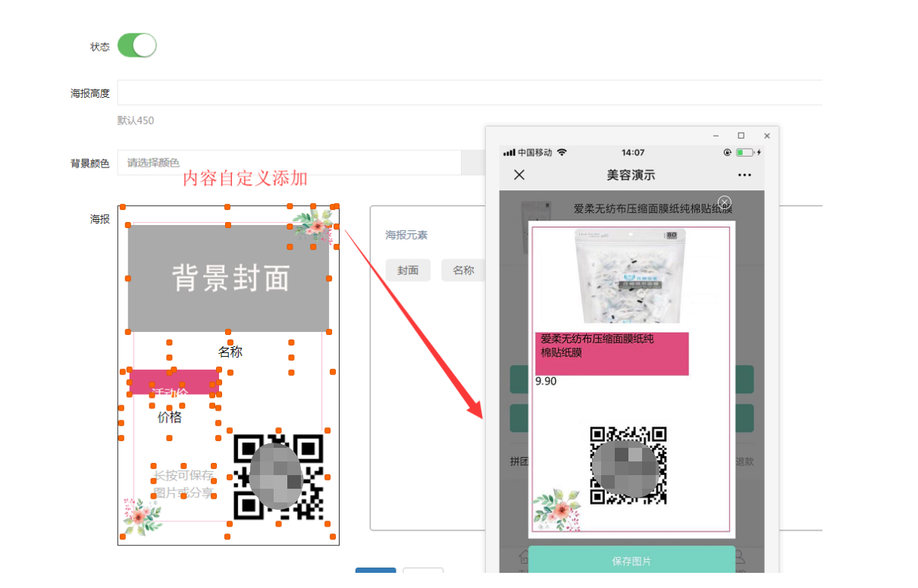Toggle the 状态 status switch
The image size is (918, 588).
136,45
